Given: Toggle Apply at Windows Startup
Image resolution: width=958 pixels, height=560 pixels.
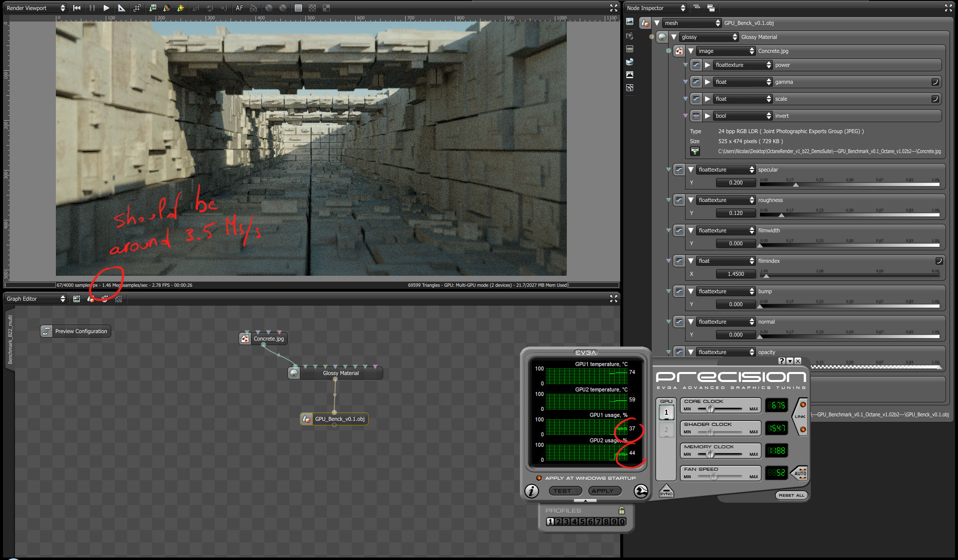Looking at the screenshot, I should point(539,478).
